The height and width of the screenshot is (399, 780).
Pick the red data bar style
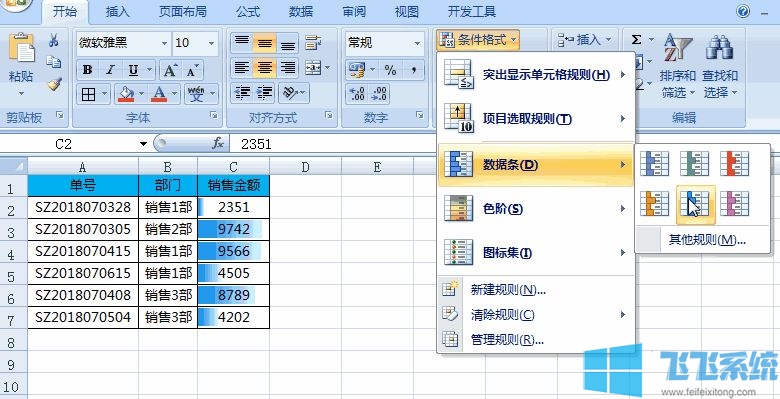click(735, 164)
